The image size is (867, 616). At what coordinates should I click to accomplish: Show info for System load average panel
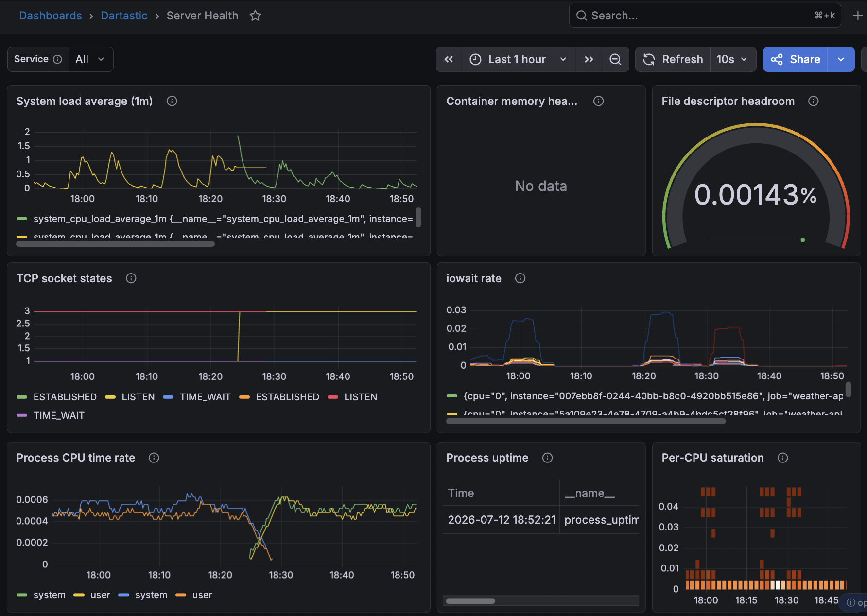point(172,101)
